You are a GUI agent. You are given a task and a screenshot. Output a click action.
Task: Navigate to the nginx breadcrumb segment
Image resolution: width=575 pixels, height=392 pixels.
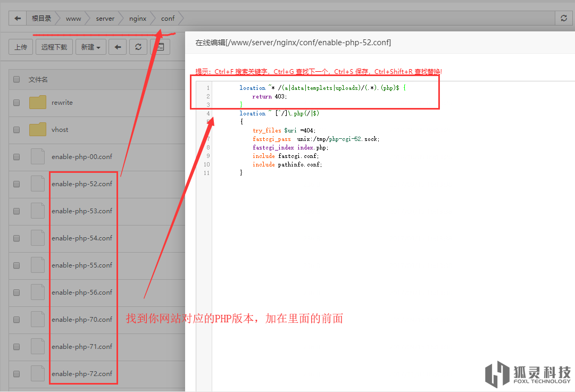138,18
